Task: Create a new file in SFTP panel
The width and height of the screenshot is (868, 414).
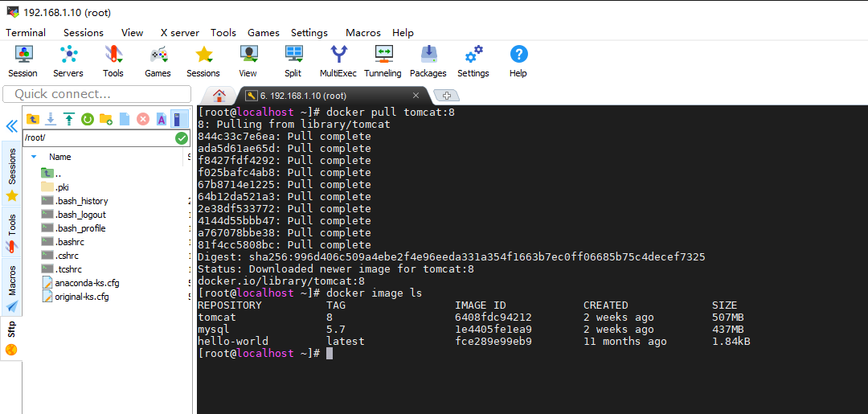Action: tap(125, 118)
